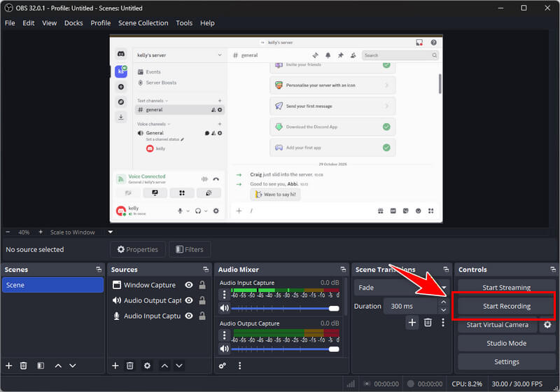Open the View menu

pyautogui.click(x=49, y=23)
